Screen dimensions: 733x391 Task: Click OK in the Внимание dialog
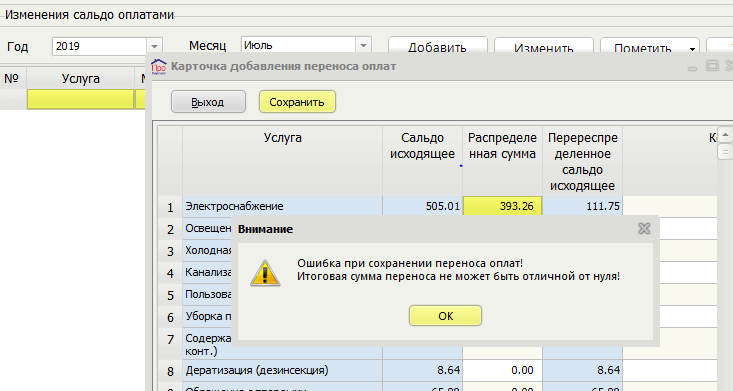pos(445,316)
